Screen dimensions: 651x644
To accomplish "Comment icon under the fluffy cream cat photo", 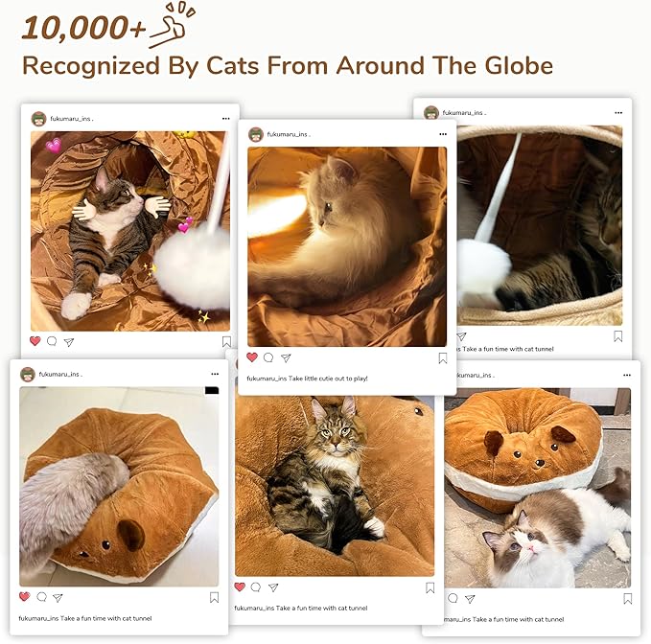I will pos(268,357).
